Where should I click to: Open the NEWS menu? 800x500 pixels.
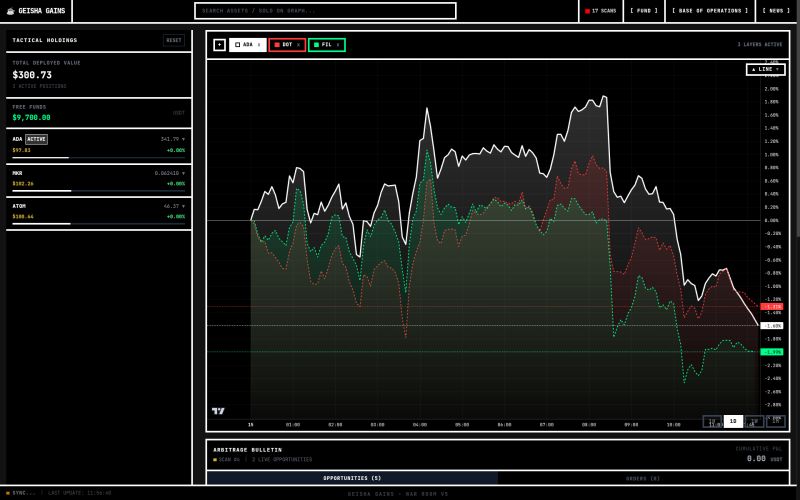tap(776, 11)
